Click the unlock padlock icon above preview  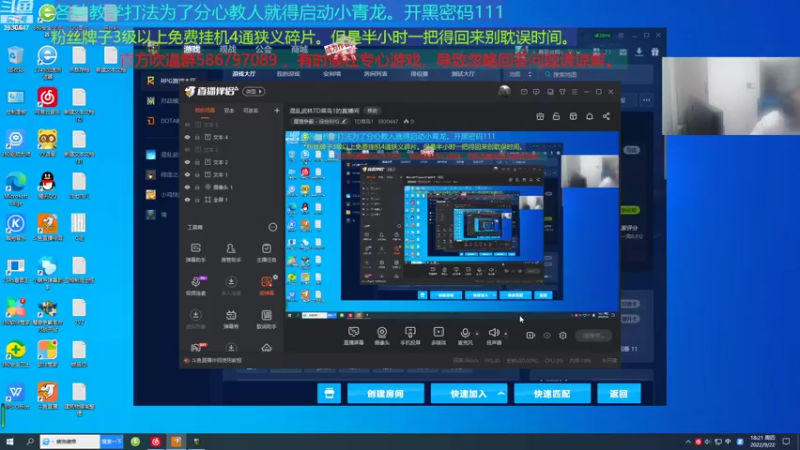tap(556, 116)
